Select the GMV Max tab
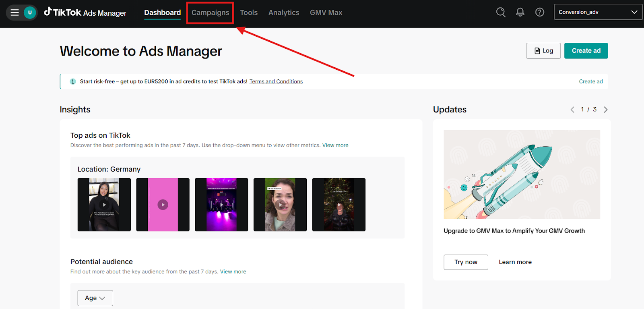This screenshot has height=309, width=644. 326,13
